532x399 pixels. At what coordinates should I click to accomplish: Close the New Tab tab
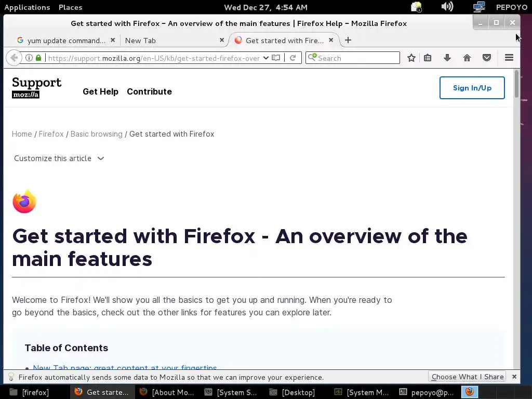(222, 40)
